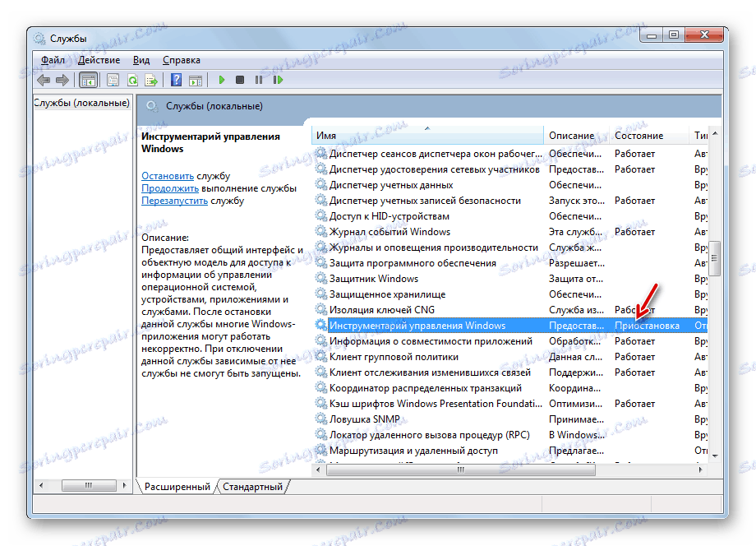
Task: Select Инструментарий управления Windows row
Action: [511, 326]
